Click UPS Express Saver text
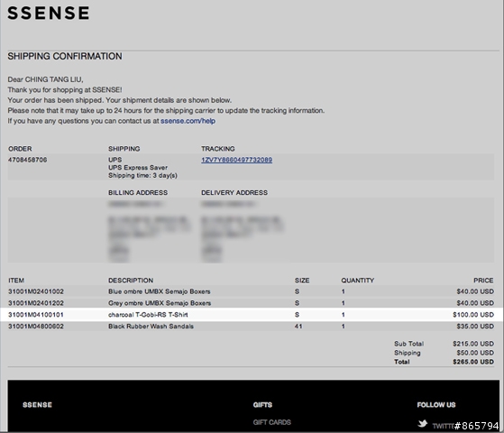The image size is (504, 433). coord(138,168)
